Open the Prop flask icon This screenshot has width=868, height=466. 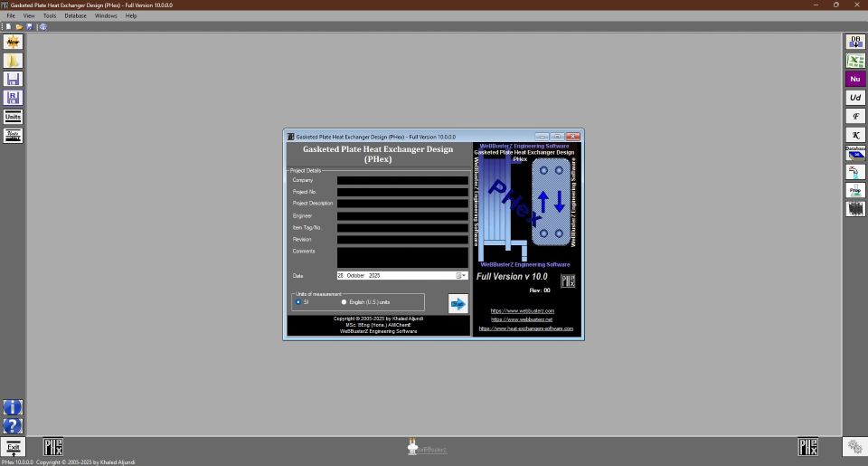(x=855, y=191)
